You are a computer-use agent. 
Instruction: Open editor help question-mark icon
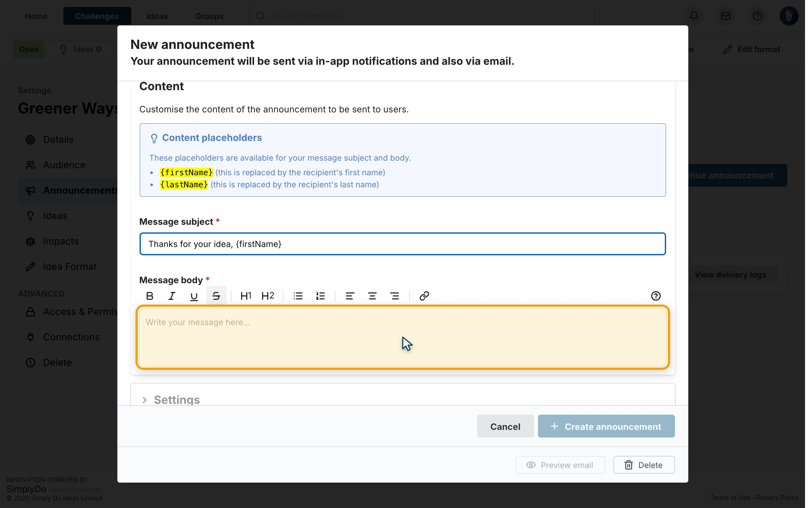[x=656, y=296]
